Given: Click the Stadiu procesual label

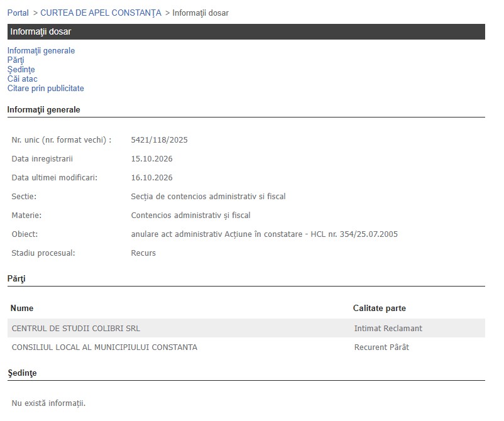Looking at the screenshot, I should click(43, 253).
